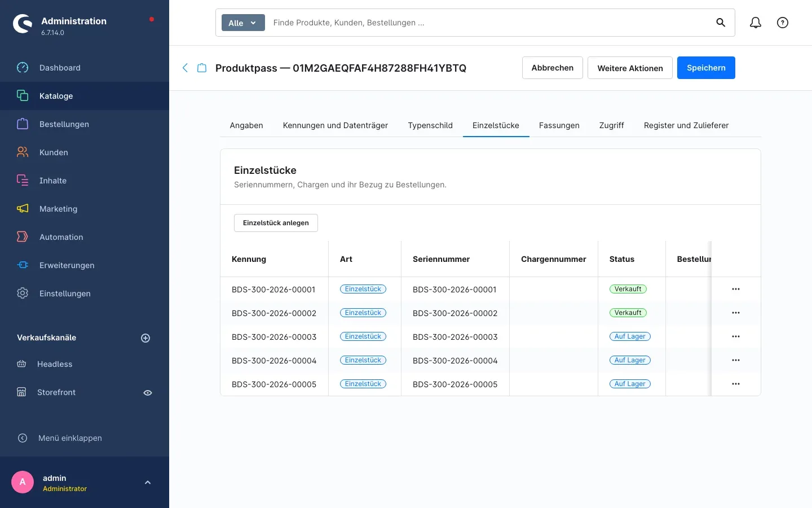The width and height of the screenshot is (812, 508).
Task: Click the product bag icon beside title
Action: click(x=202, y=68)
